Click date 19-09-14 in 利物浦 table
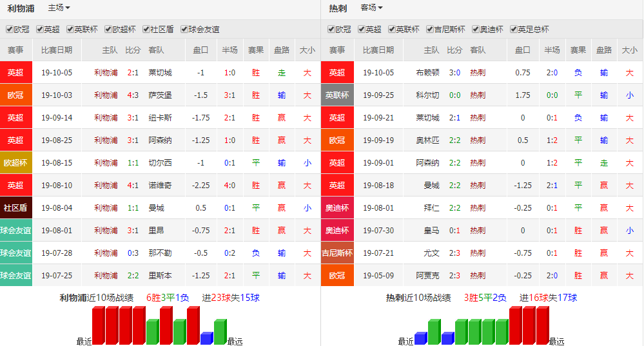Screen dimensions: 644x346 pos(57,118)
